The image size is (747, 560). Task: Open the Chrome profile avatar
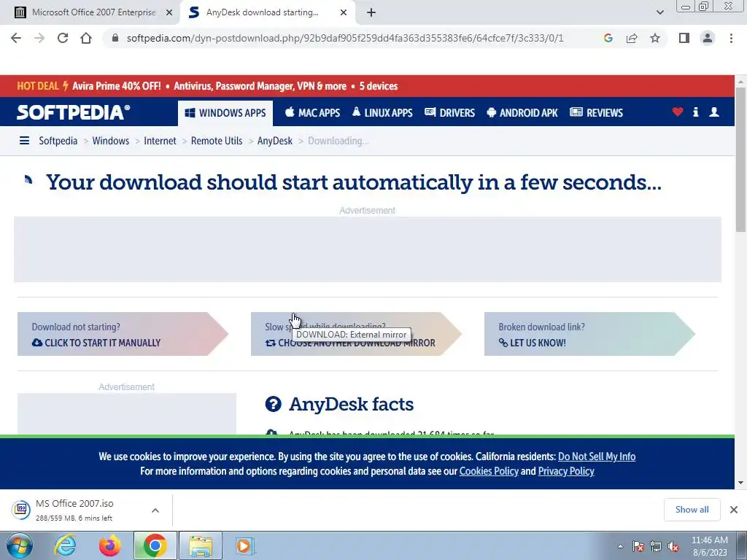708,38
